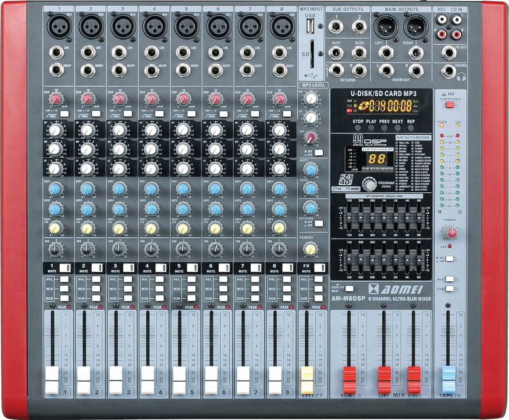Toggle the channel 1 MUTE button
Image resolution: width=509 pixels, height=420 pixels.
(x=65, y=268)
